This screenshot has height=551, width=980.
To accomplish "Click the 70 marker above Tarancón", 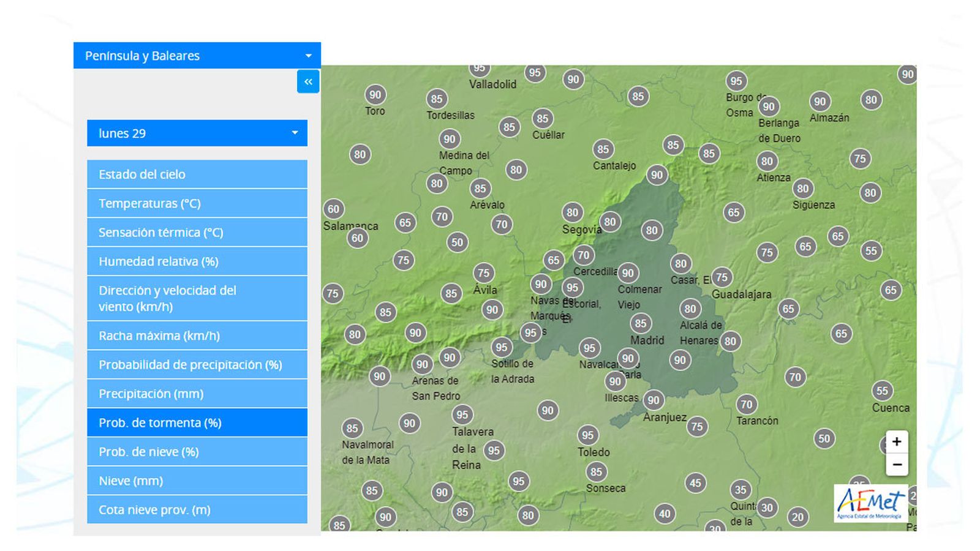I will (x=747, y=405).
